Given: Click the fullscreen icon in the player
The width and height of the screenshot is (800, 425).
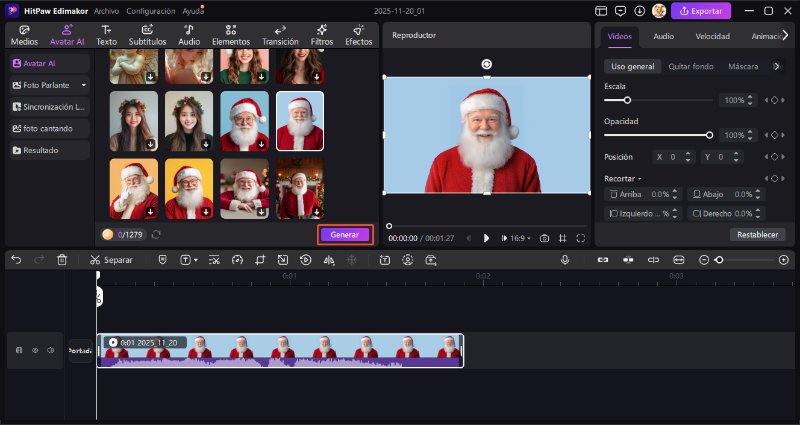Looking at the screenshot, I should pyautogui.click(x=581, y=238).
